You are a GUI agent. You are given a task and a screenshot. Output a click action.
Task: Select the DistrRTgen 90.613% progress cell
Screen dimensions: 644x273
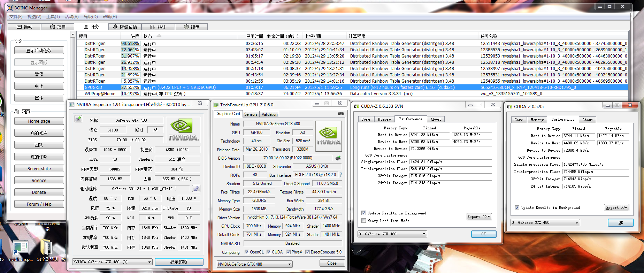tap(131, 43)
